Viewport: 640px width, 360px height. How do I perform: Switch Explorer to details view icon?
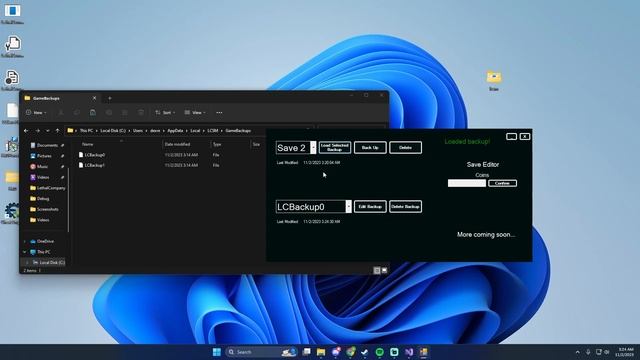point(377,270)
